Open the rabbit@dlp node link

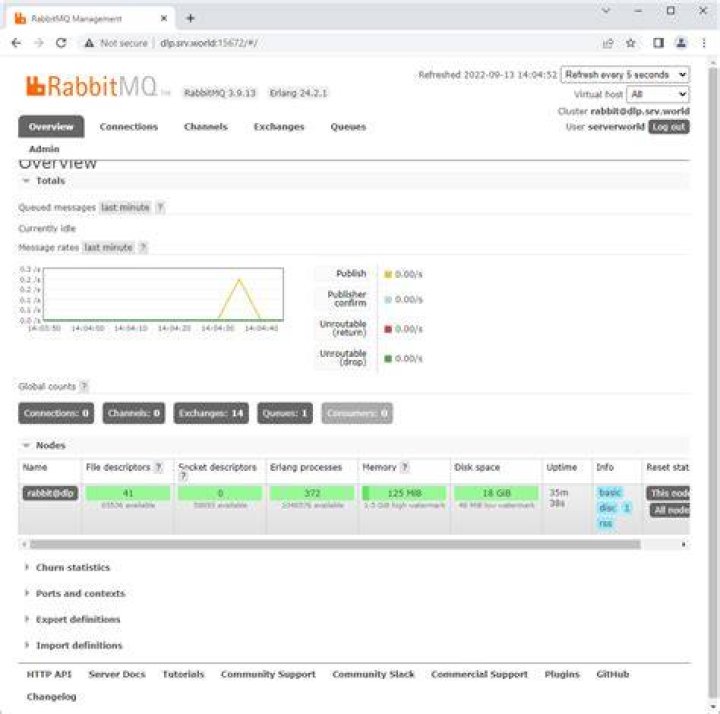(50, 493)
